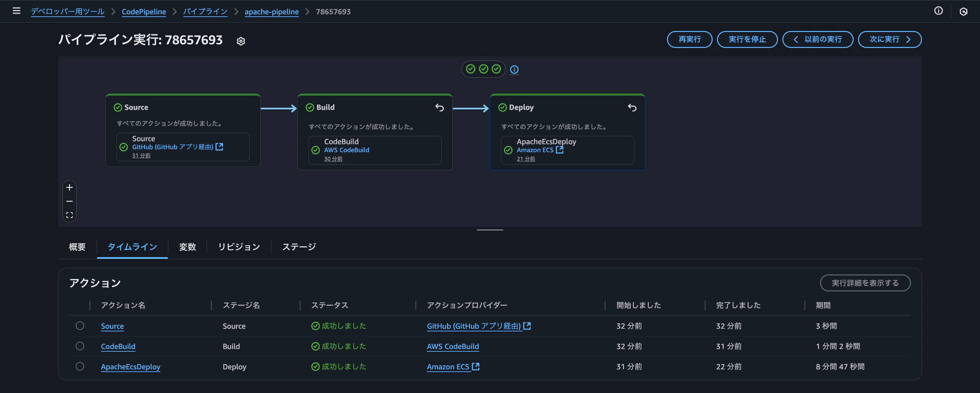
Task: Click the info icon beside status checkmarks
Action: pyautogui.click(x=514, y=70)
